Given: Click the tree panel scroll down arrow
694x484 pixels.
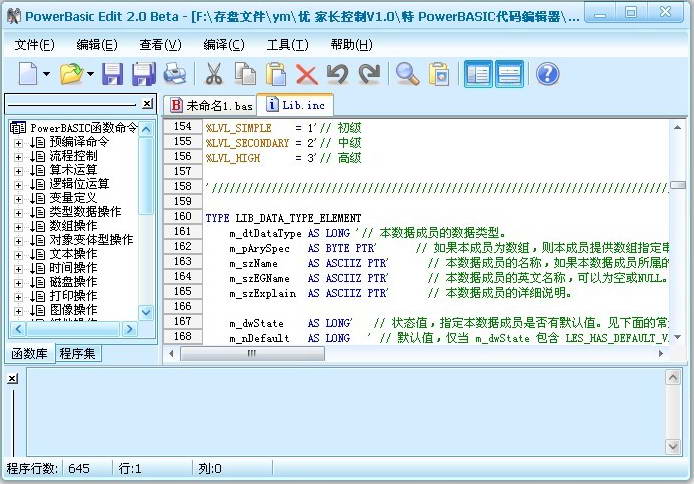Looking at the screenshot, I should click(146, 312).
